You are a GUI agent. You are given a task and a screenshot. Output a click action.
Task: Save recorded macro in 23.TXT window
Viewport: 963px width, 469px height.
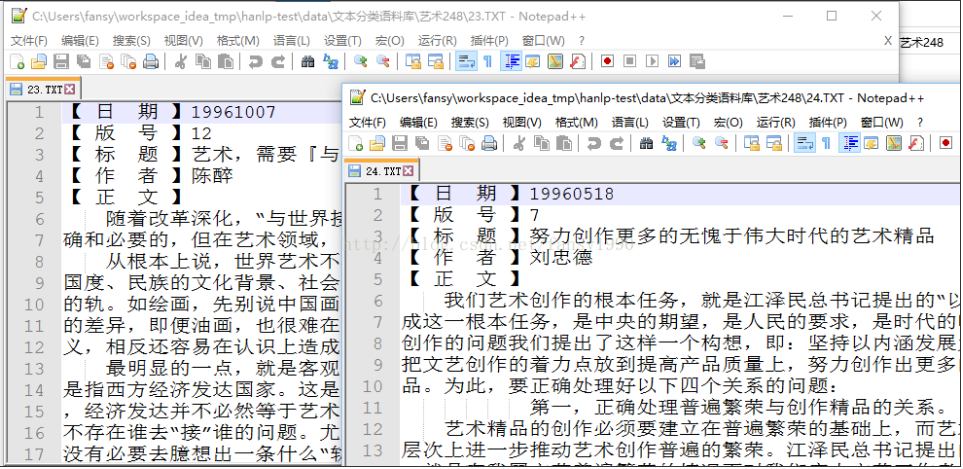tap(697, 61)
